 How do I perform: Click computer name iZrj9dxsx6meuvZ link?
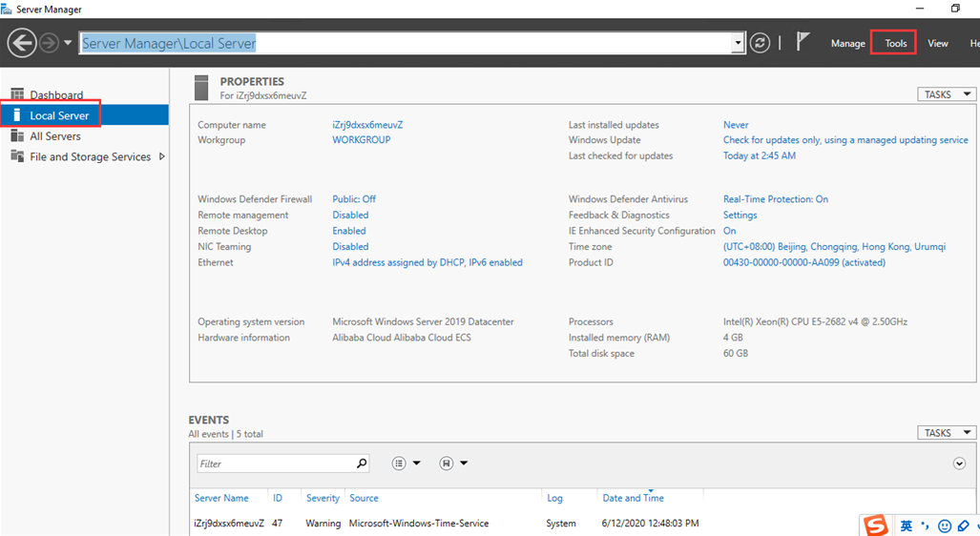(x=367, y=124)
